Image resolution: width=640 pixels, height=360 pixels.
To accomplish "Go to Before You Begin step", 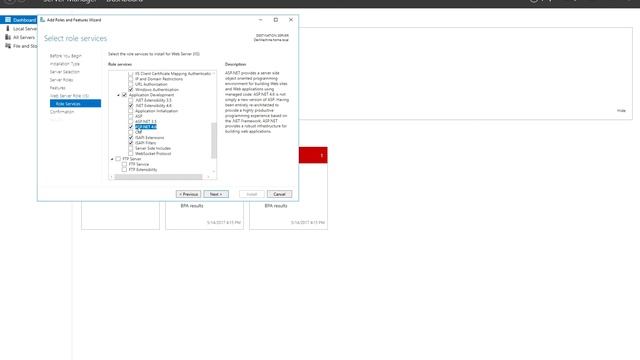I will pyautogui.click(x=66, y=56).
